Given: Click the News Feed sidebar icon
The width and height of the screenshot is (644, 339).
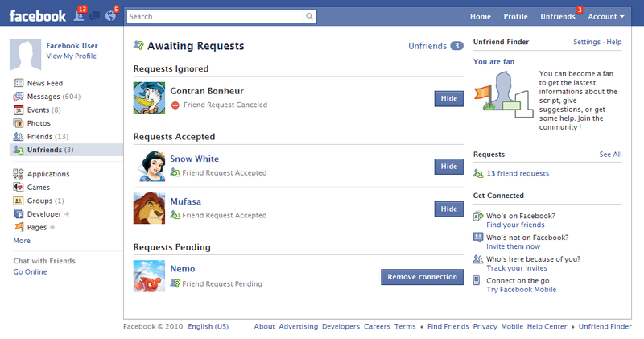Looking at the screenshot, I should coord(19,83).
